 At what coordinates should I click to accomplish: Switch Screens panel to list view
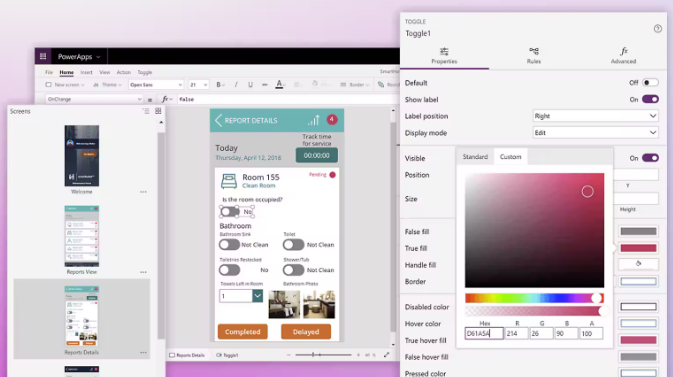coord(146,111)
